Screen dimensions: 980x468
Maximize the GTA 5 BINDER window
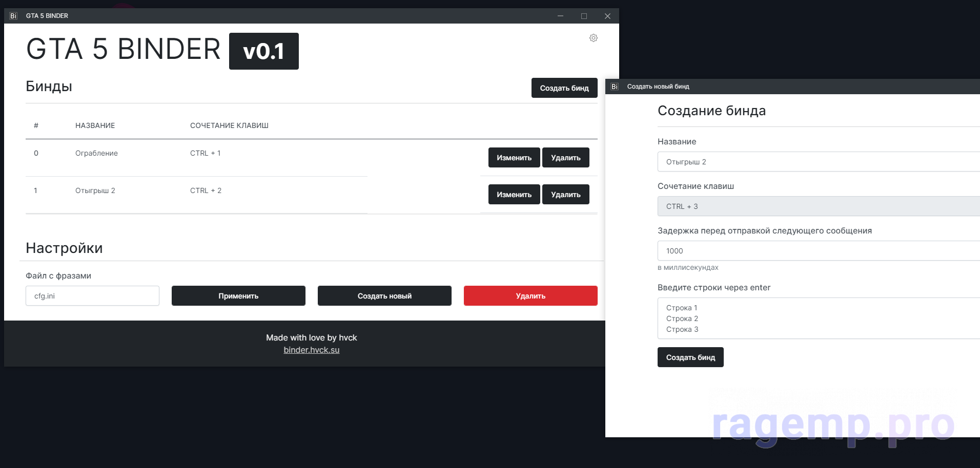pos(584,16)
